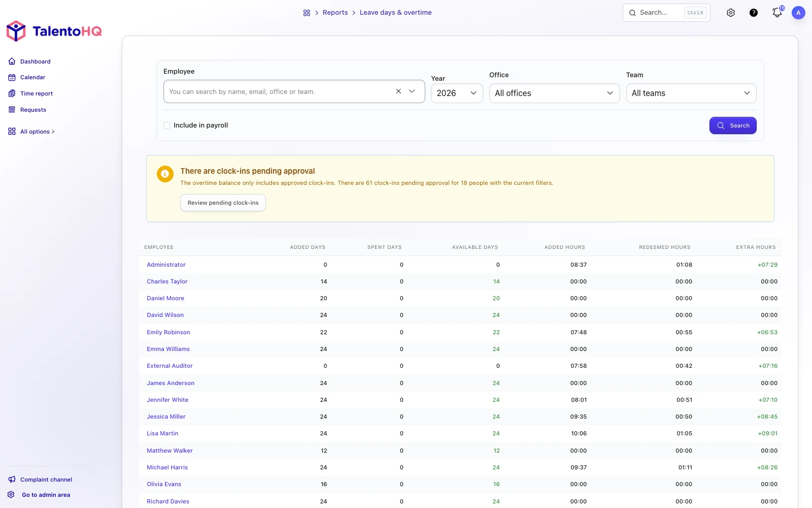Click Jessica Miller's 09:35 added hours
This screenshot has height=508, width=812.
579,417
